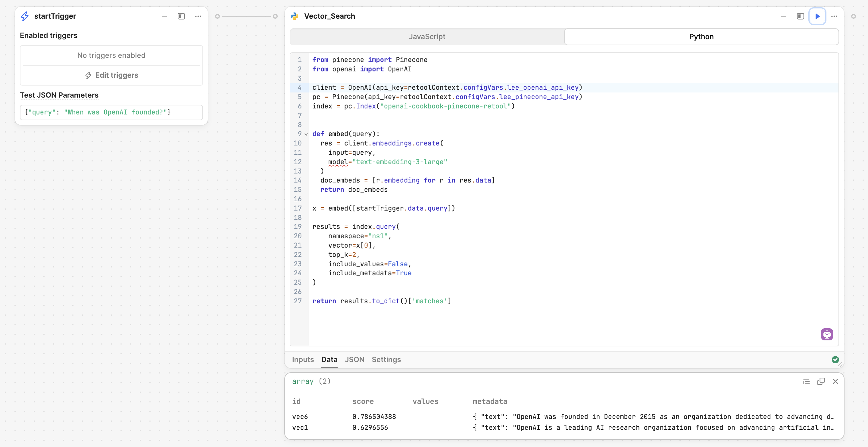The width and height of the screenshot is (868, 447).
Task: Close the array results panel
Action: 836,381
